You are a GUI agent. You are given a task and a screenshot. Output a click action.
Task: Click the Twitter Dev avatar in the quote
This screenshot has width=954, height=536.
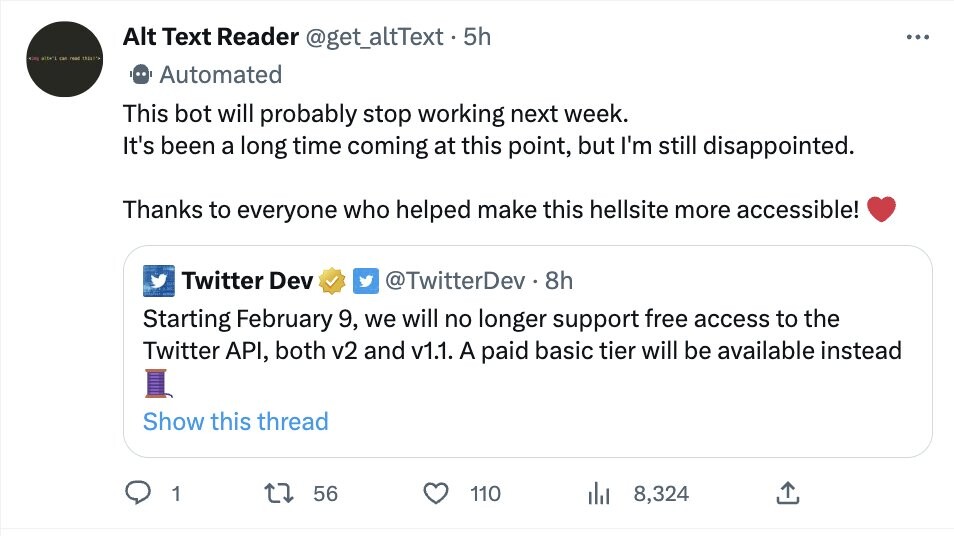pos(159,281)
